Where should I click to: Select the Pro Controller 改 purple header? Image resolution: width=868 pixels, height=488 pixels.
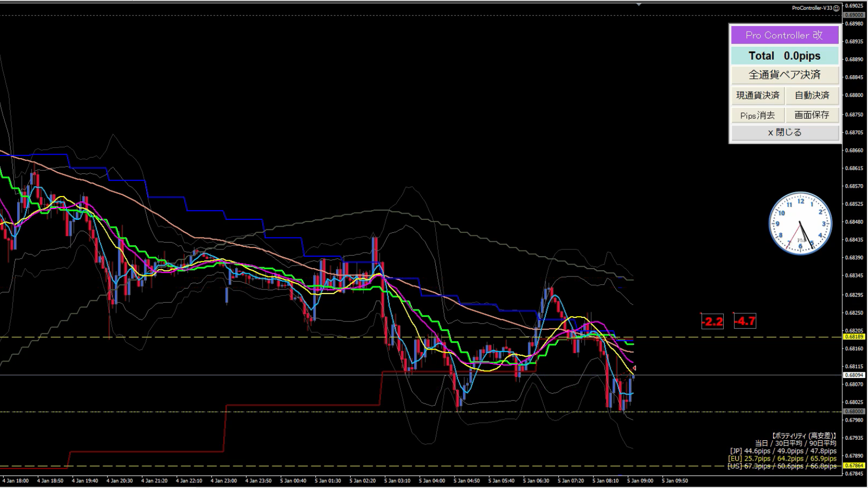pyautogui.click(x=784, y=35)
